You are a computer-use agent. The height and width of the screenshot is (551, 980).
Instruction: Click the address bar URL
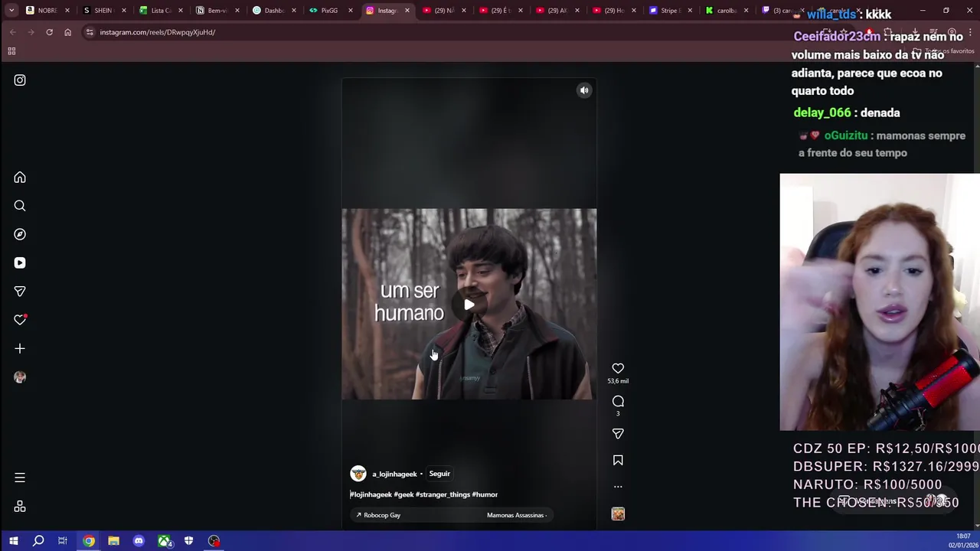(157, 32)
